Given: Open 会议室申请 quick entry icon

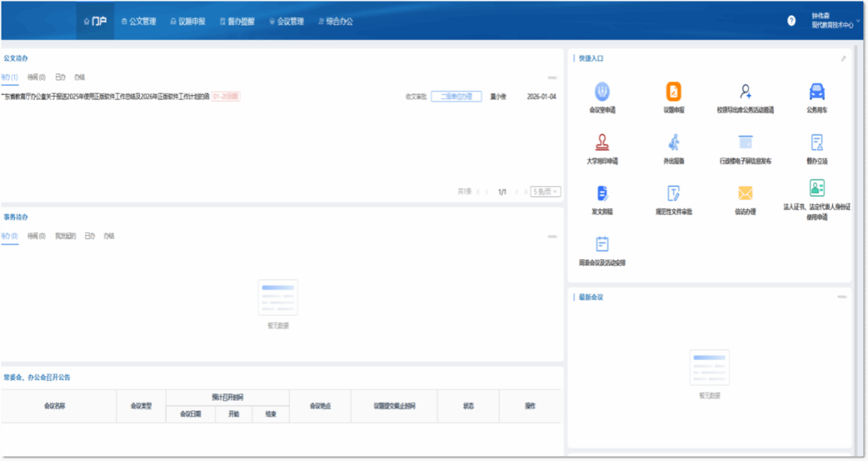Looking at the screenshot, I should pos(602,91).
